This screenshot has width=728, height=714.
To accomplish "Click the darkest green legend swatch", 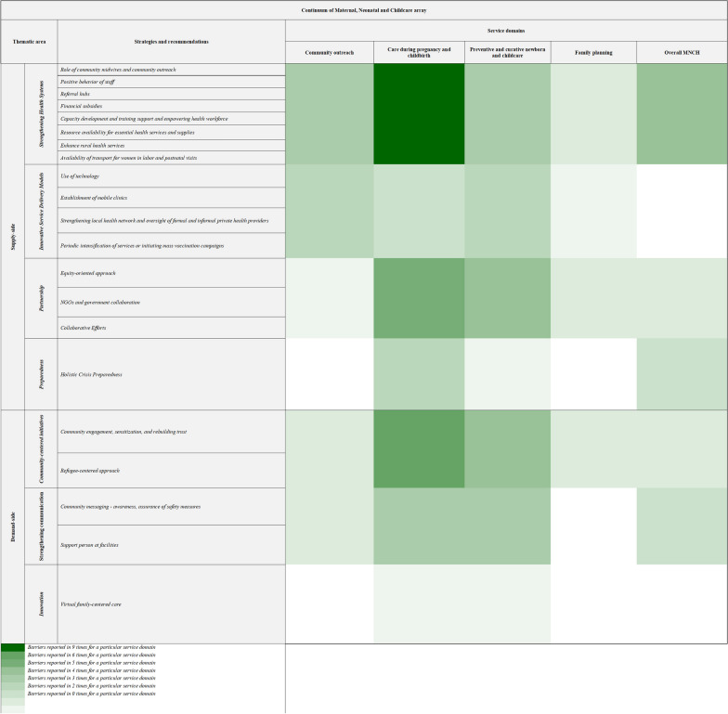I will (13, 647).
